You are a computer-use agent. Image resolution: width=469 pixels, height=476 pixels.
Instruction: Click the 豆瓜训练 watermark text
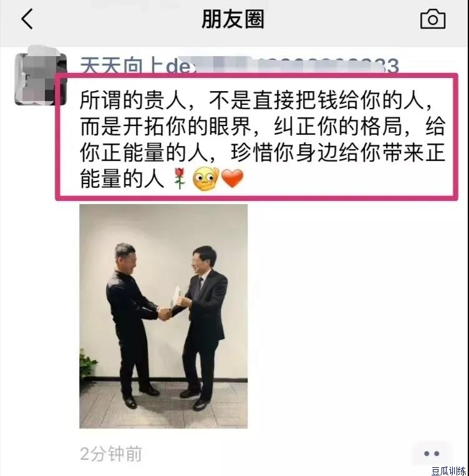[448, 471]
